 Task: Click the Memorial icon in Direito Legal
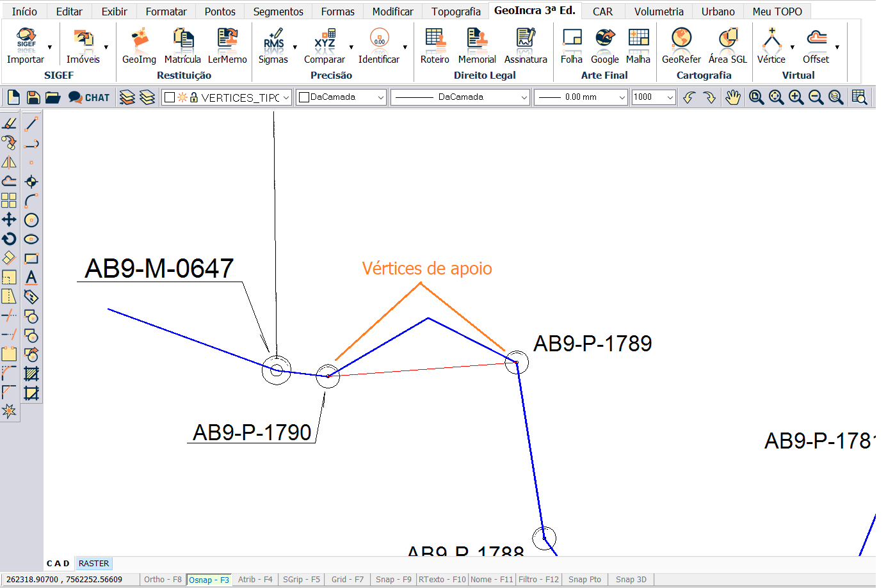pos(477,46)
